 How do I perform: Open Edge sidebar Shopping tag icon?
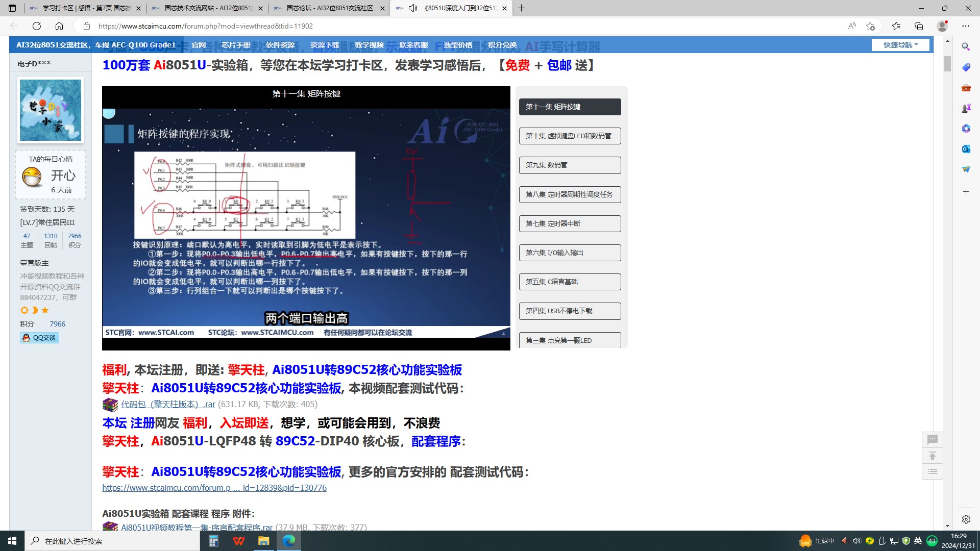966,67
